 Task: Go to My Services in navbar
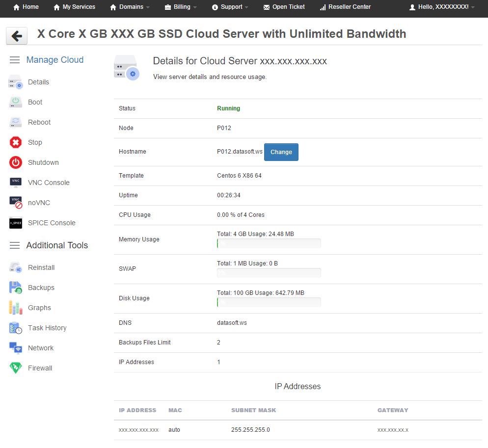point(74,7)
